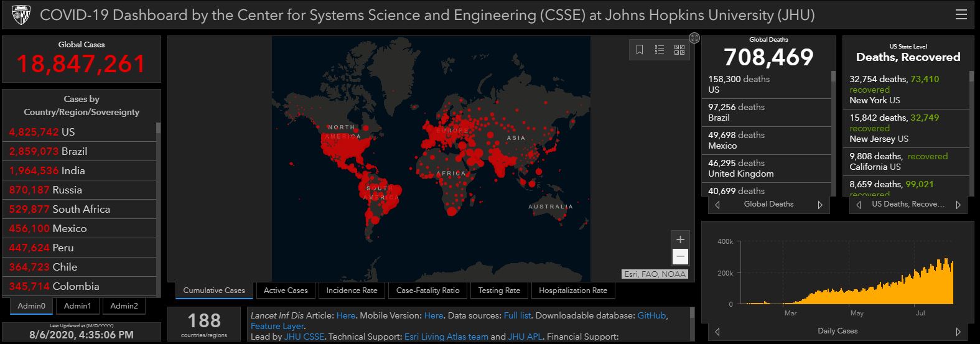Show next chart after Daily Cases
The height and width of the screenshot is (344, 980).
click(x=958, y=332)
